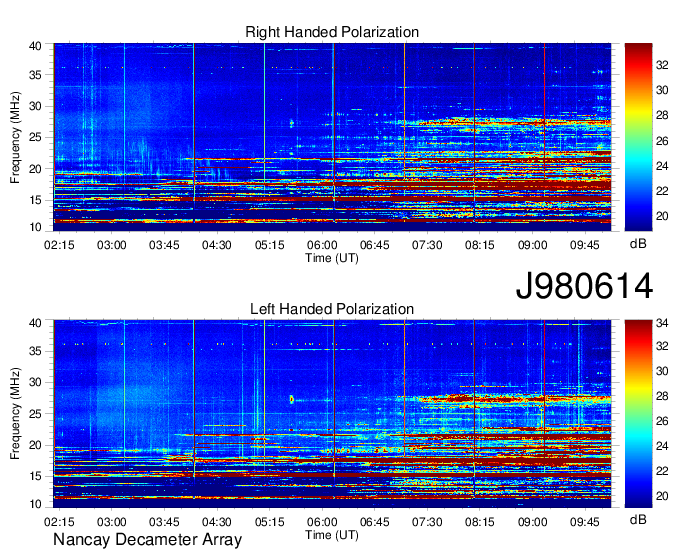Click the 'Left Handed Polarization' title
Screen dimensions: 680x552
pyautogui.click(x=332, y=309)
